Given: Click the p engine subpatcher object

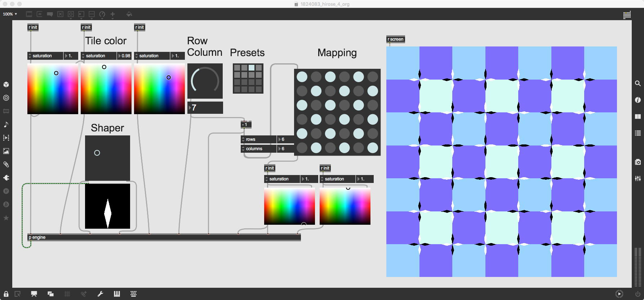Looking at the screenshot, I should [164, 237].
